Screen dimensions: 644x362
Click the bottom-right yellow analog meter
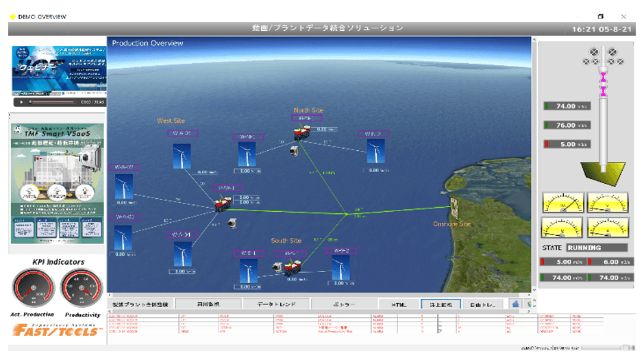point(608,227)
